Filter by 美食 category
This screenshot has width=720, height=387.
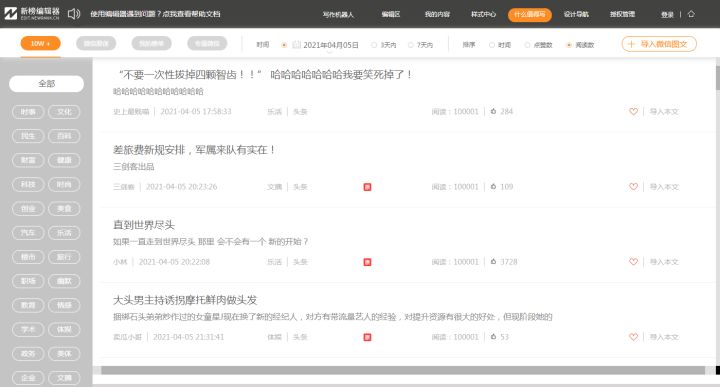coord(64,208)
